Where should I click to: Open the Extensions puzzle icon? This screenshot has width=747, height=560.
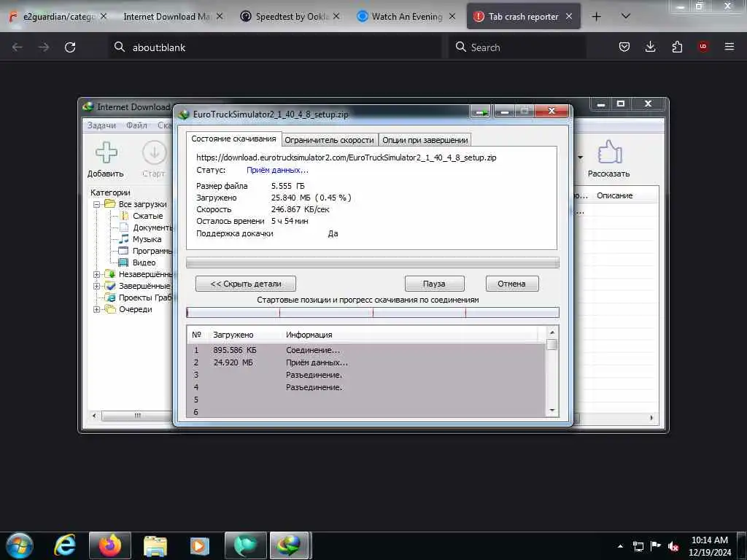click(677, 47)
